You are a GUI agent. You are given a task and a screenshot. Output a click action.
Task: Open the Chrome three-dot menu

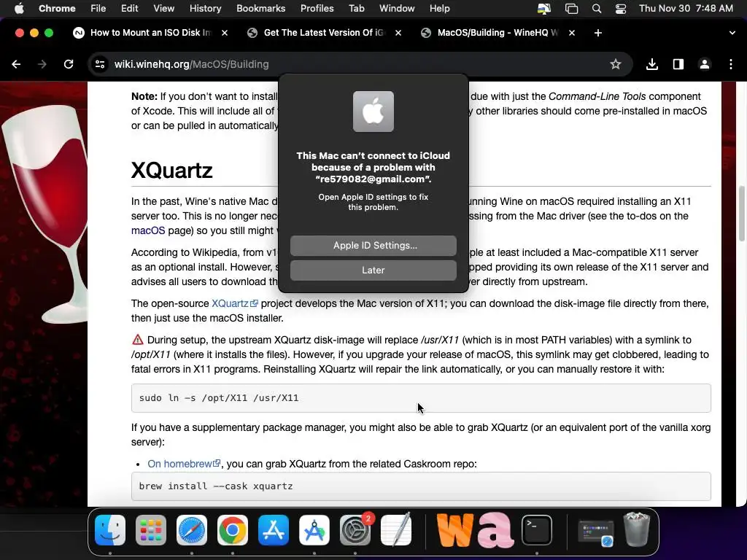(731, 64)
